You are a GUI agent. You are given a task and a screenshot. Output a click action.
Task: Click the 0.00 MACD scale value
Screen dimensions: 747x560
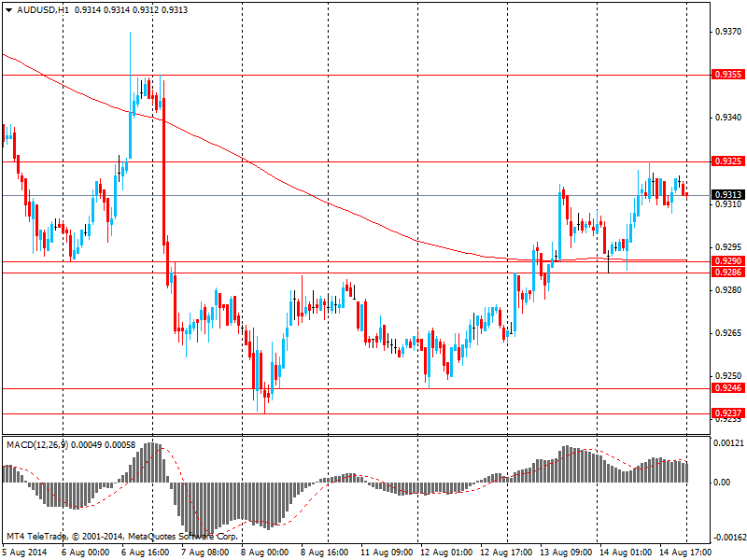[722, 483]
